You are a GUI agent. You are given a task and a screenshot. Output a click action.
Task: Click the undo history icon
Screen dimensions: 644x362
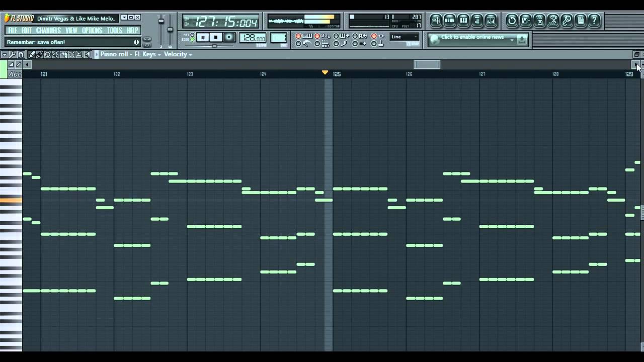coord(512,21)
